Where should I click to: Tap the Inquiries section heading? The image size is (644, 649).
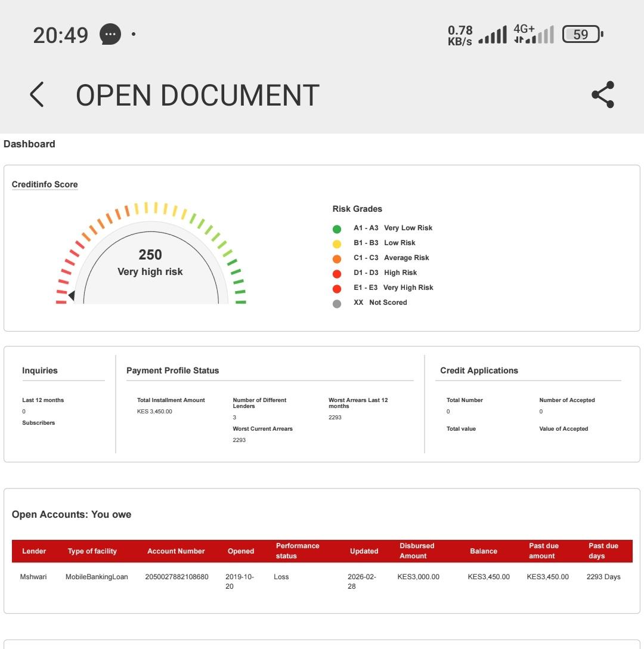(40, 370)
